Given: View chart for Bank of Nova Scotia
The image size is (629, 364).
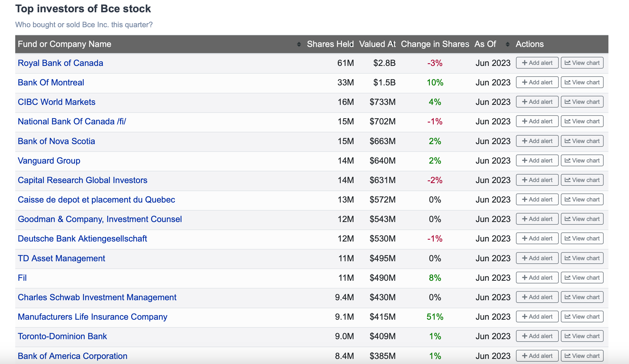Looking at the screenshot, I should pyautogui.click(x=582, y=141).
